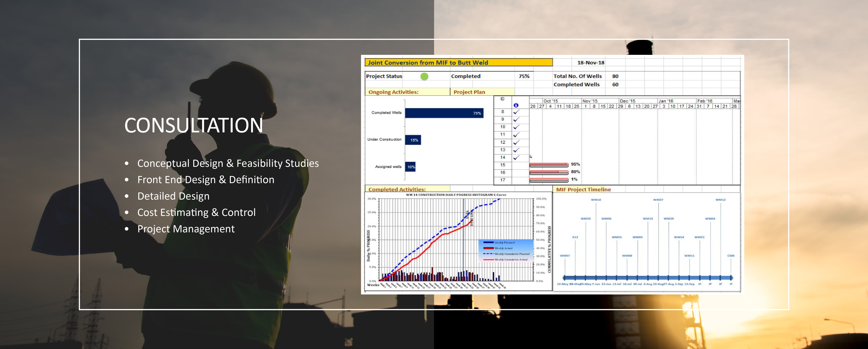Click the Project Management bullet
This screenshot has height=349, width=868.
tap(186, 229)
